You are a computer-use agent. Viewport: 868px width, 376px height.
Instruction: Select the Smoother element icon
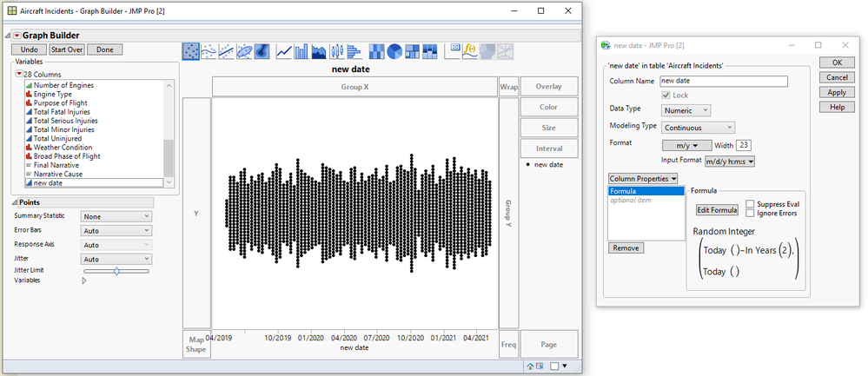pos(209,51)
